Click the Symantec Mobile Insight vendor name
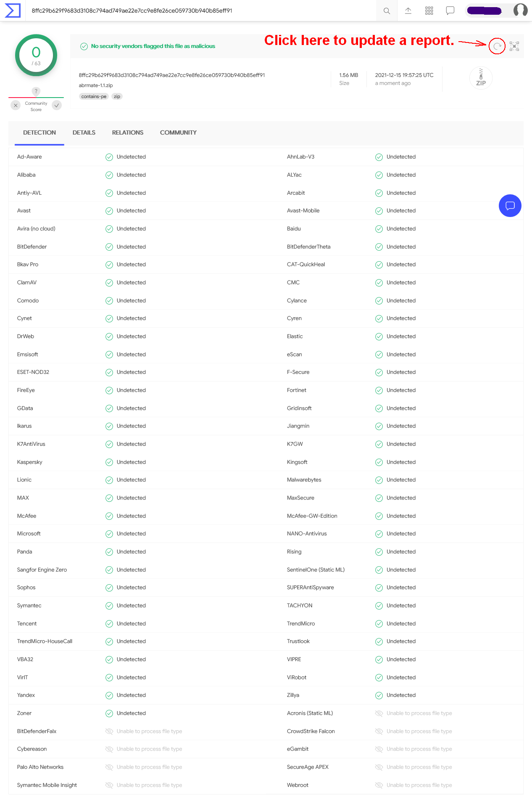 coord(47,785)
